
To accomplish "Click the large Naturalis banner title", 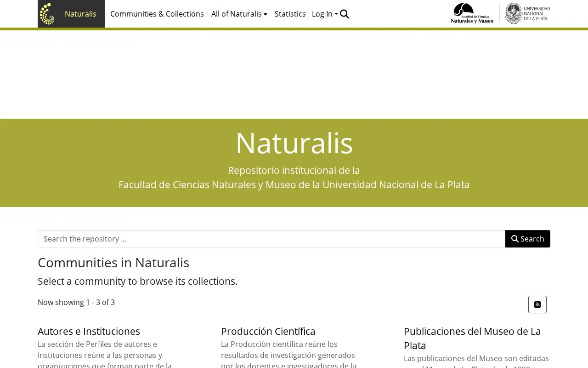I will point(294,143).
